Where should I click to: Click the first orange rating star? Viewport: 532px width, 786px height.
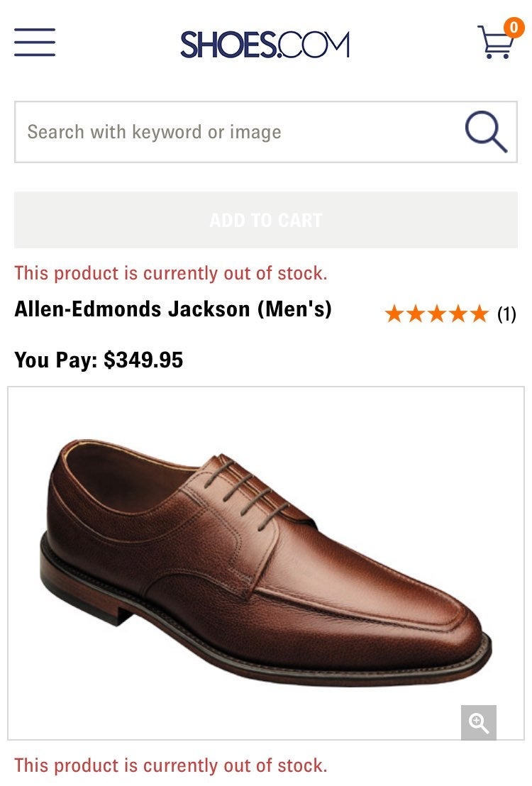click(x=394, y=314)
